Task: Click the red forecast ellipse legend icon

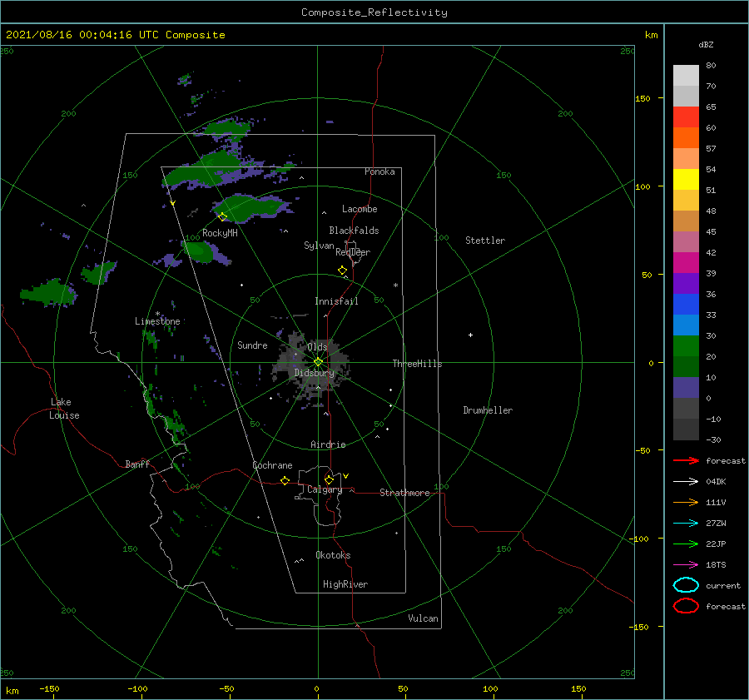Action: point(686,606)
